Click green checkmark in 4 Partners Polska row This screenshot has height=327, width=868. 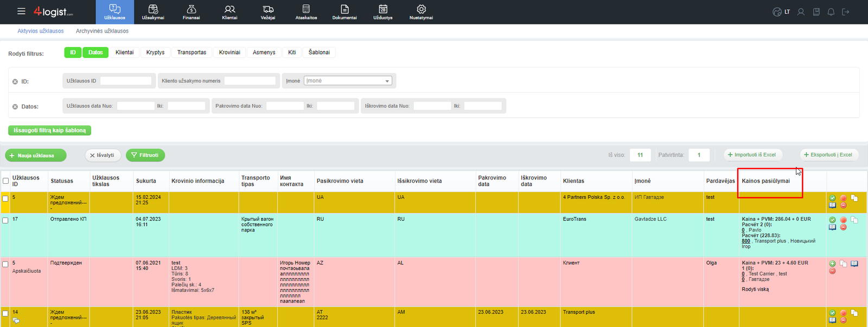click(x=832, y=198)
